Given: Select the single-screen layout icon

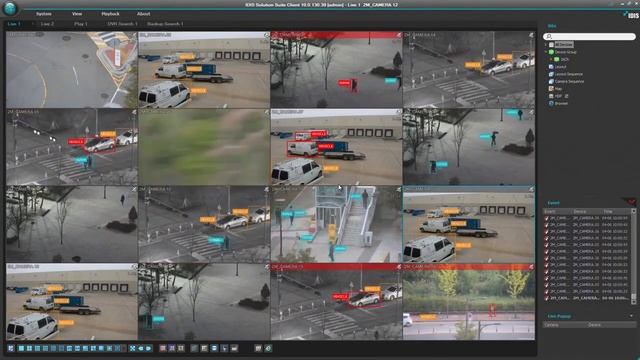Looking at the screenshot, I should (x=21, y=348).
